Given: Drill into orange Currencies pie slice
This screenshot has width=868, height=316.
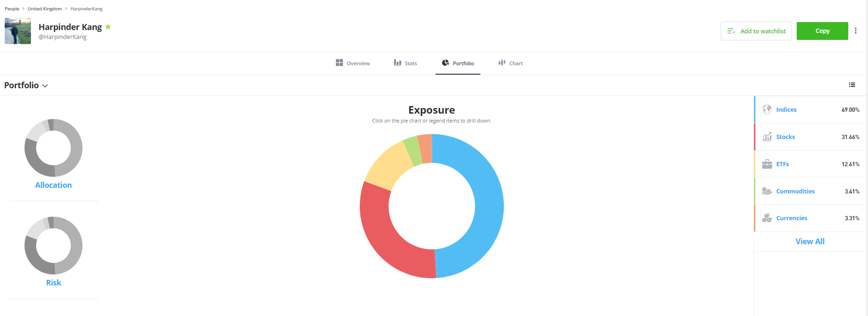Looking at the screenshot, I should pyautogui.click(x=426, y=148).
